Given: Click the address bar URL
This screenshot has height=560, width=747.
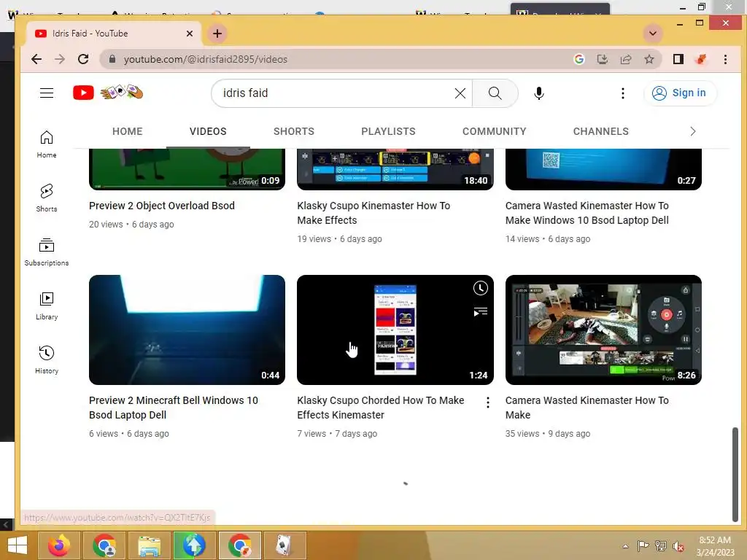Looking at the screenshot, I should pyautogui.click(x=205, y=59).
